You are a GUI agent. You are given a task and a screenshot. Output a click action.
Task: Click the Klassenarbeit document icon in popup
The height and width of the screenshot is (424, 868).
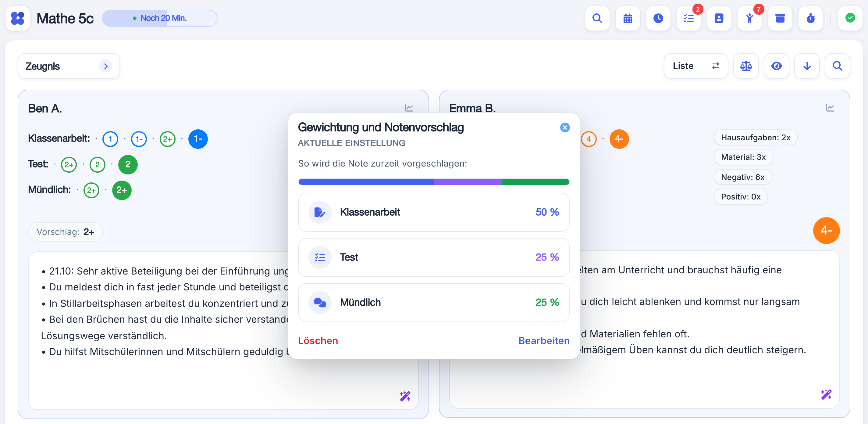tap(320, 212)
